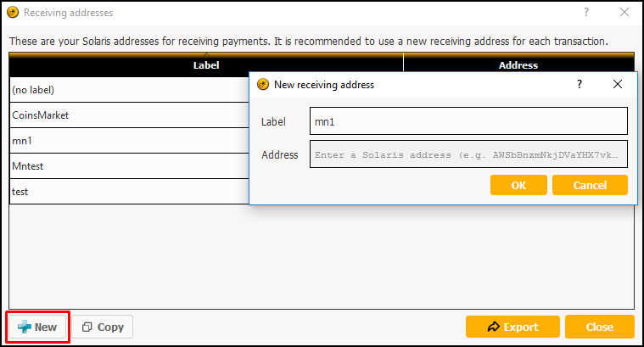
Task: Click the Export arrow icon
Action: click(493, 327)
